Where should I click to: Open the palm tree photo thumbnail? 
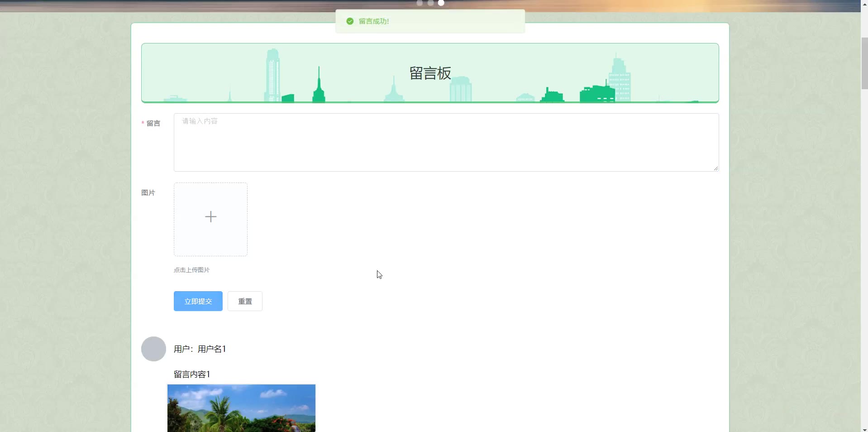[x=241, y=408]
